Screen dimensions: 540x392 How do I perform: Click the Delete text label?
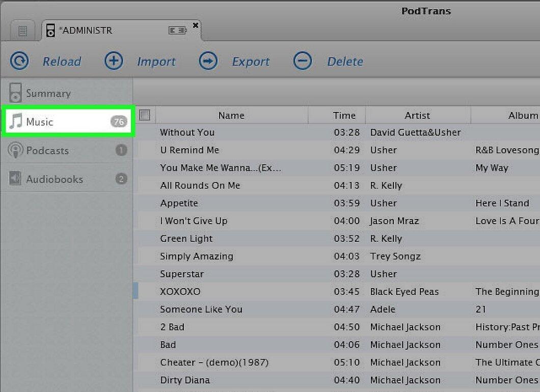tap(345, 62)
